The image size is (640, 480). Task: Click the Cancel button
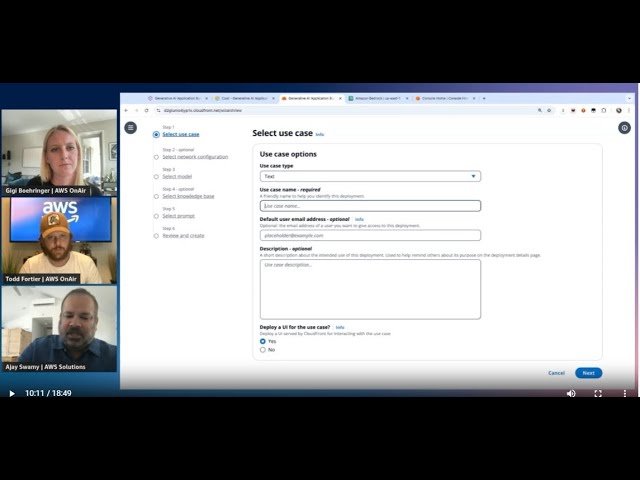click(556, 373)
